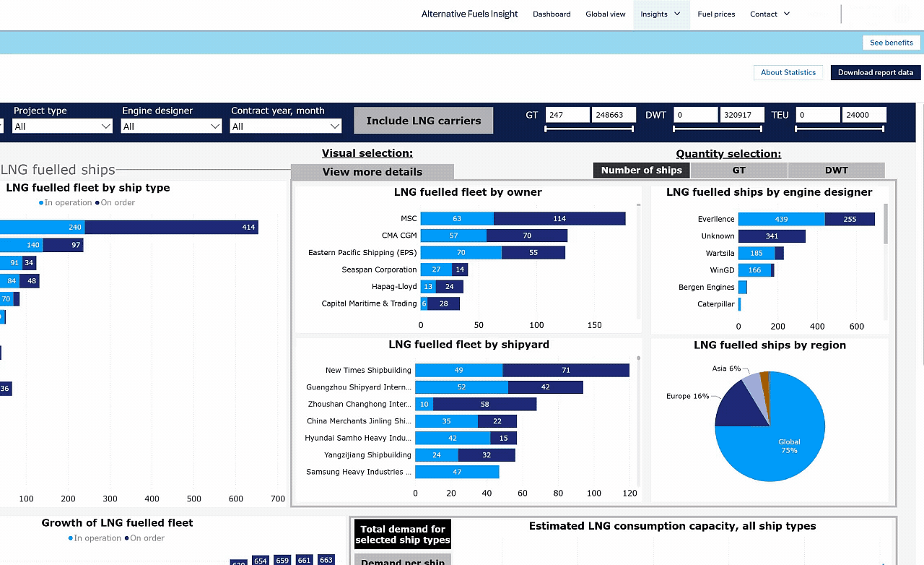The image size is (924, 565).
Task: Open Global view page
Action: pos(606,14)
